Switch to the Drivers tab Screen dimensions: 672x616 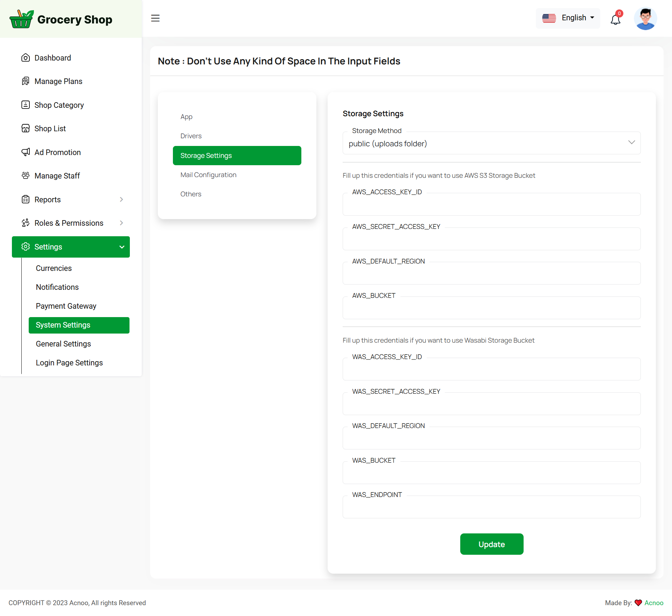191,136
